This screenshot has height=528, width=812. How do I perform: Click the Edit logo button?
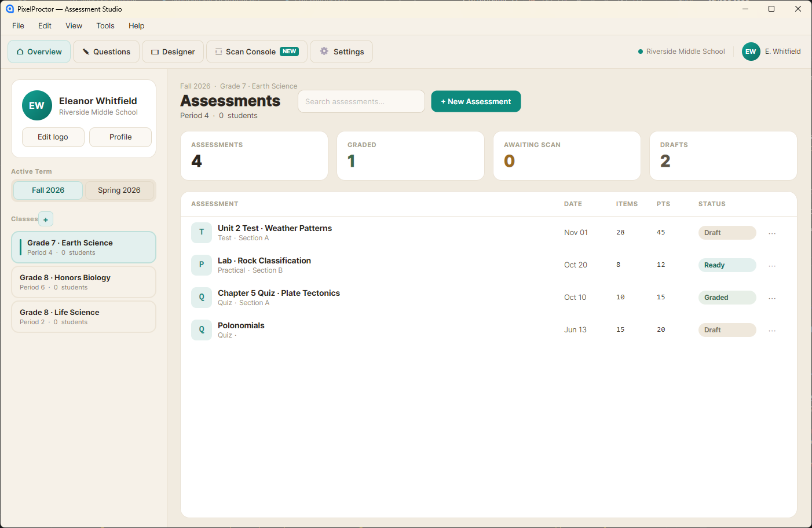pyautogui.click(x=53, y=137)
